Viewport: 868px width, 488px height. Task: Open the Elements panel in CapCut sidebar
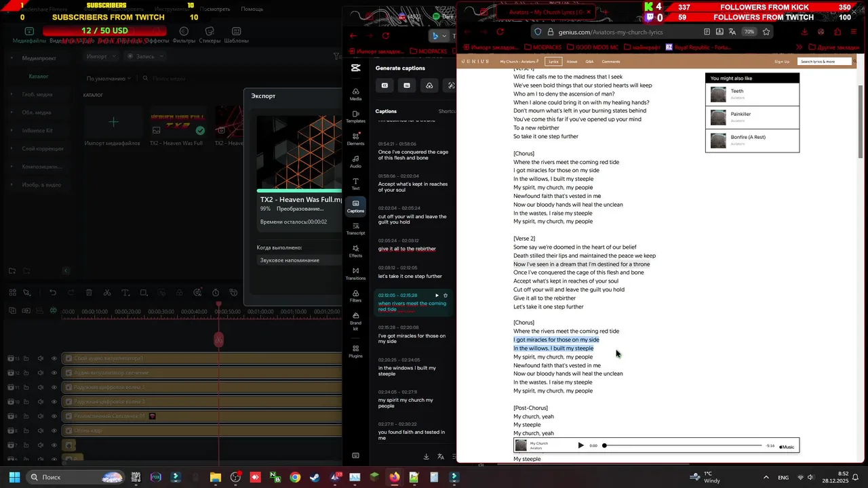355,139
